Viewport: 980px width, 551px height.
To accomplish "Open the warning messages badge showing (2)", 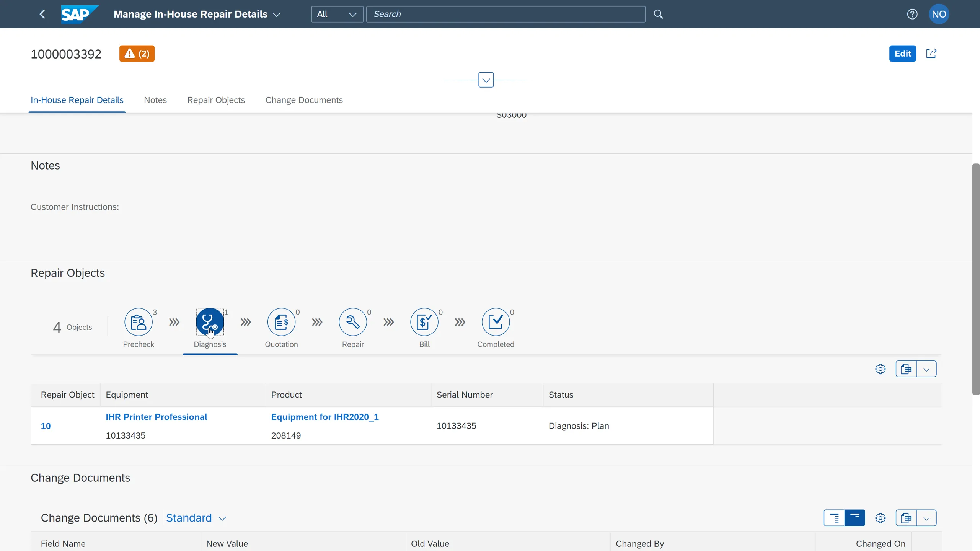I will (x=137, y=54).
